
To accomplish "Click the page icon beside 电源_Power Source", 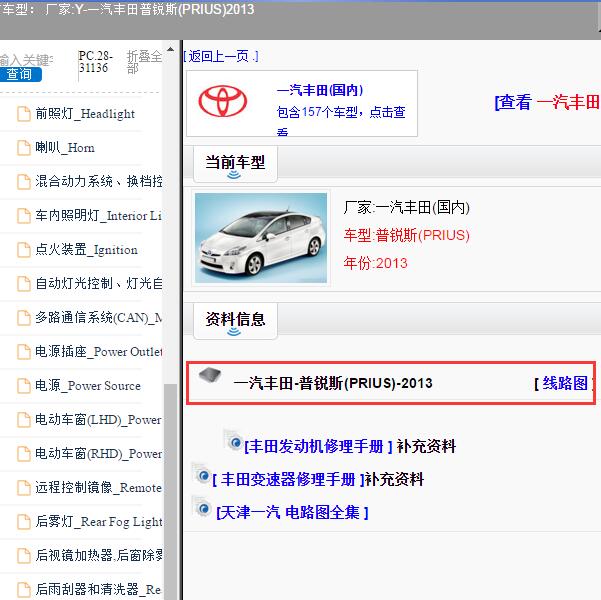I will click(x=24, y=386).
